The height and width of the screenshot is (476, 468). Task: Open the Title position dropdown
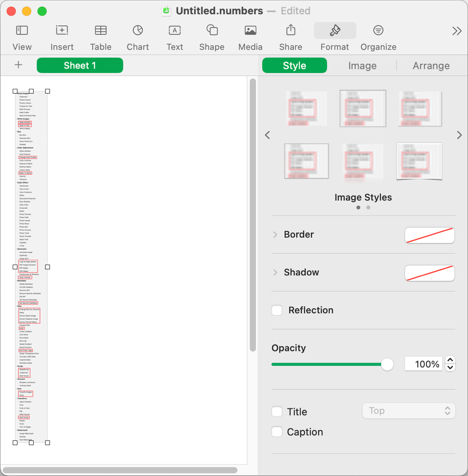click(x=409, y=411)
